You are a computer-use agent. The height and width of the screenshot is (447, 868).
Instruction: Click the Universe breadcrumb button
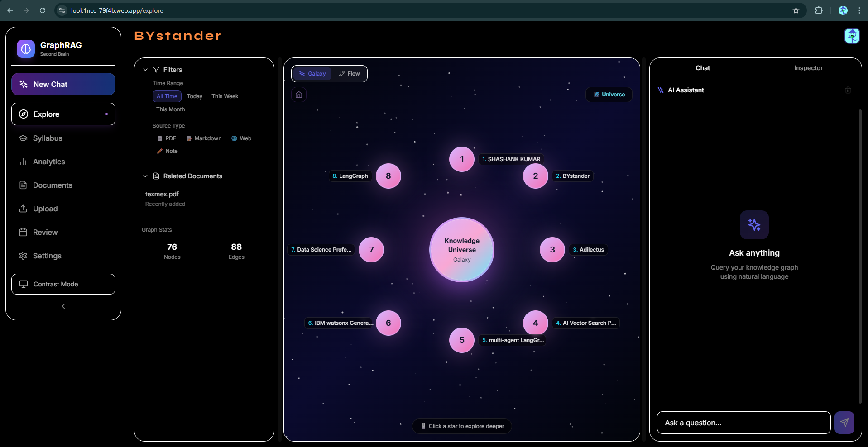point(609,95)
